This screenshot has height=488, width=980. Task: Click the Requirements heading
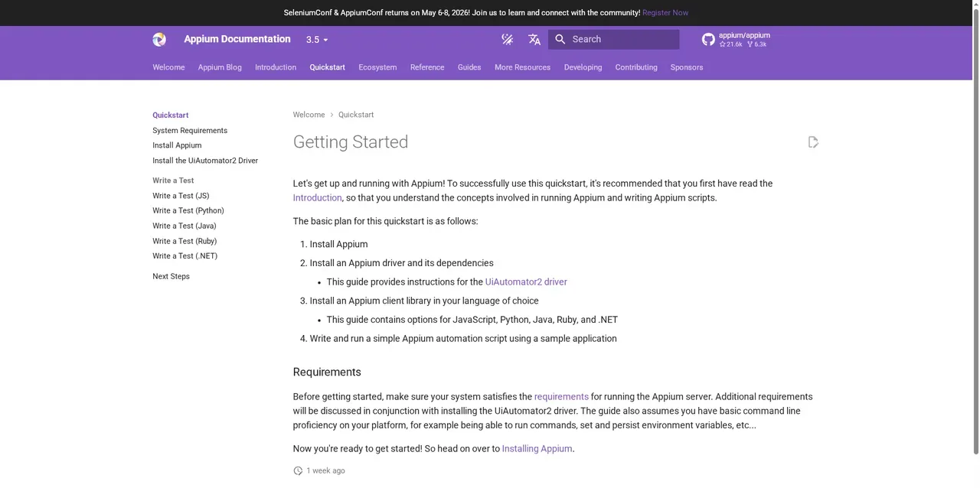coord(327,373)
